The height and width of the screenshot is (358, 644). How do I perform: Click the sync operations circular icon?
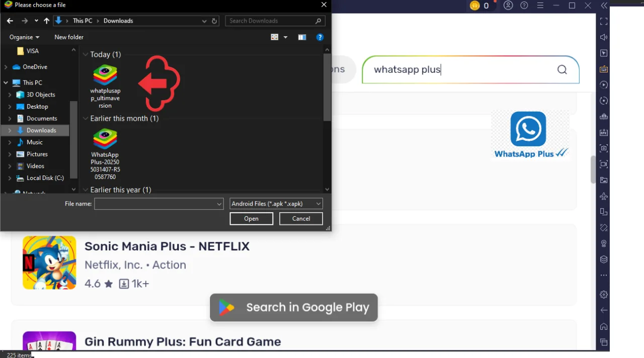coord(604,101)
